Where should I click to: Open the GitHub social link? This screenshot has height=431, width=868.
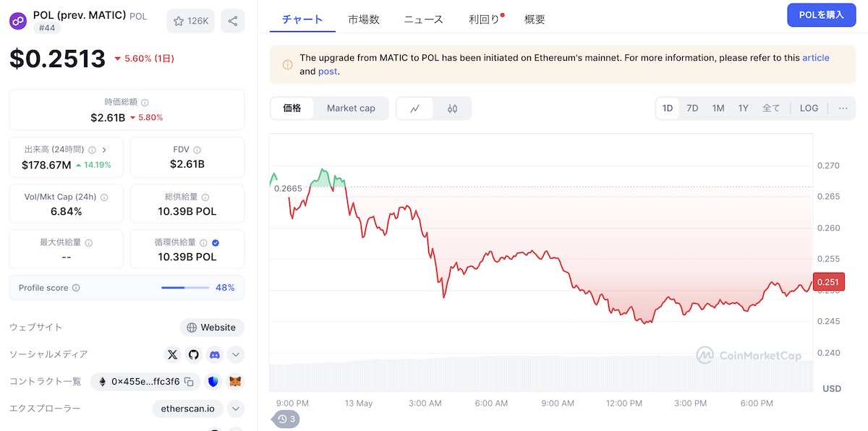[x=193, y=354]
